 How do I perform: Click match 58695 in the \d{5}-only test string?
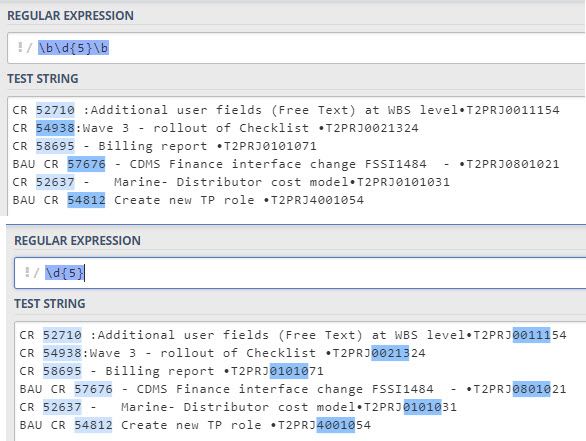(x=62, y=371)
